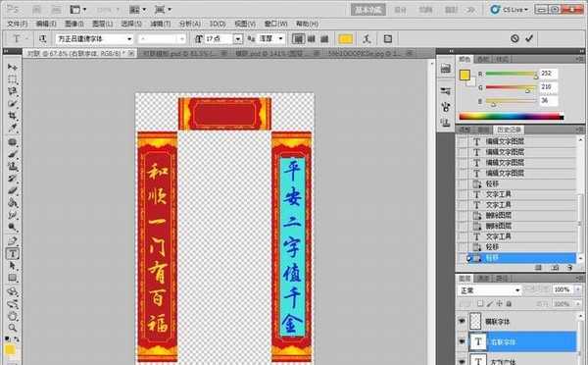Image resolution: width=588 pixels, height=365 pixels.
Task: Open the 滤镜(T) menu
Action: pyautogui.click(x=161, y=24)
